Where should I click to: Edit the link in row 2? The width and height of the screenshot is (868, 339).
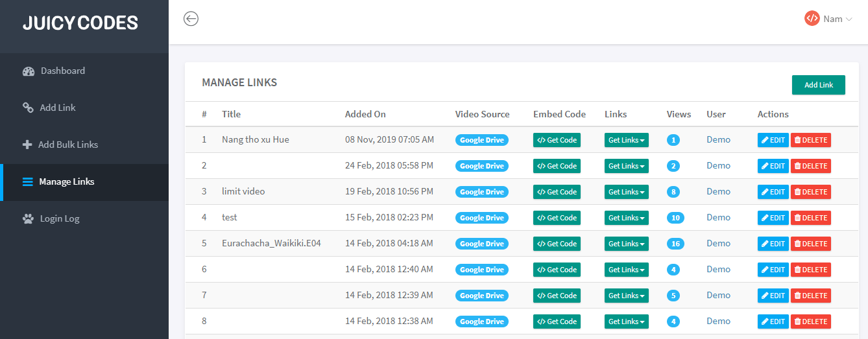(x=773, y=166)
